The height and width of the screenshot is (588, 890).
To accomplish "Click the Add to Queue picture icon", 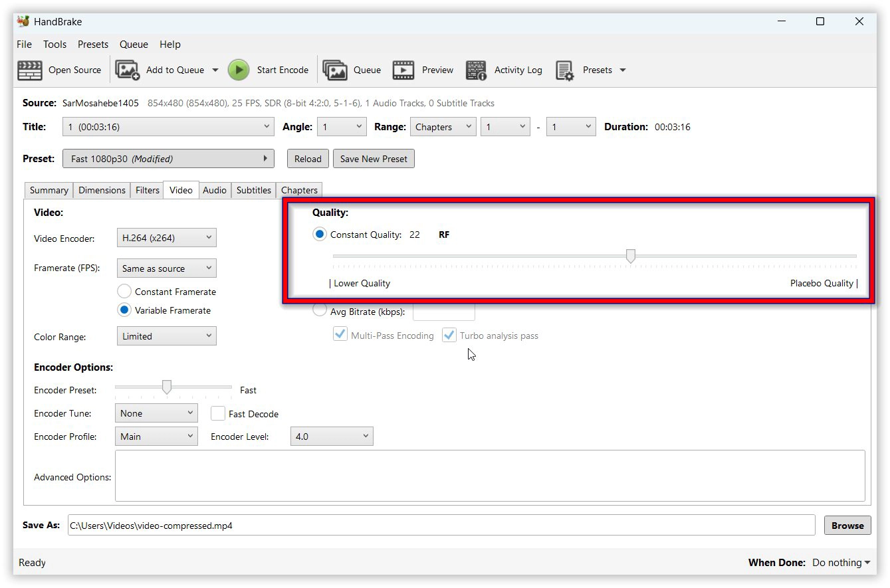I will tap(128, 70).
